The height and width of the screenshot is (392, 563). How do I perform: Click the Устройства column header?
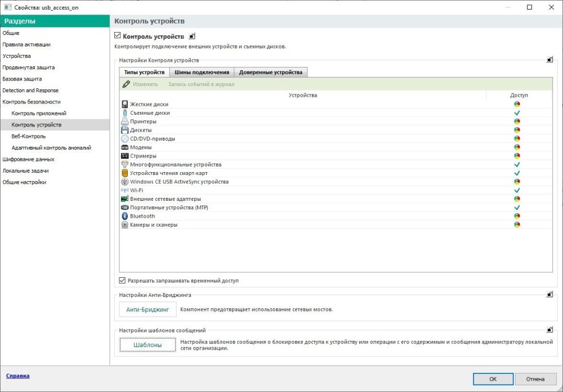(303, 95)
